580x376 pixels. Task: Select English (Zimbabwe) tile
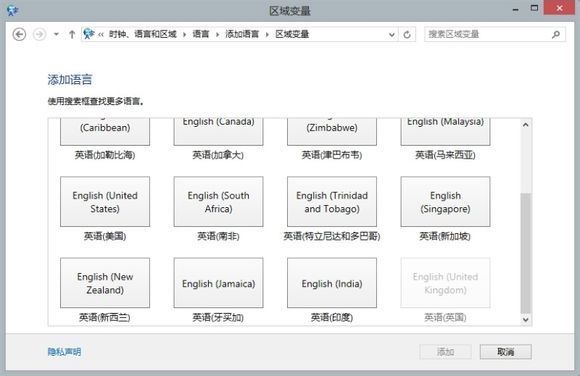click(332, 132)
